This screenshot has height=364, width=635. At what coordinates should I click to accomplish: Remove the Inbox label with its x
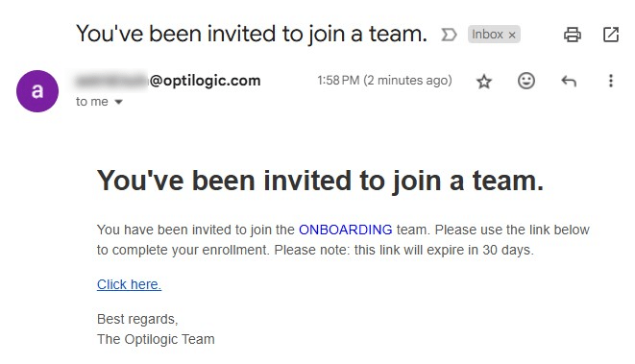pyautogui.click(x=512, y=36)
